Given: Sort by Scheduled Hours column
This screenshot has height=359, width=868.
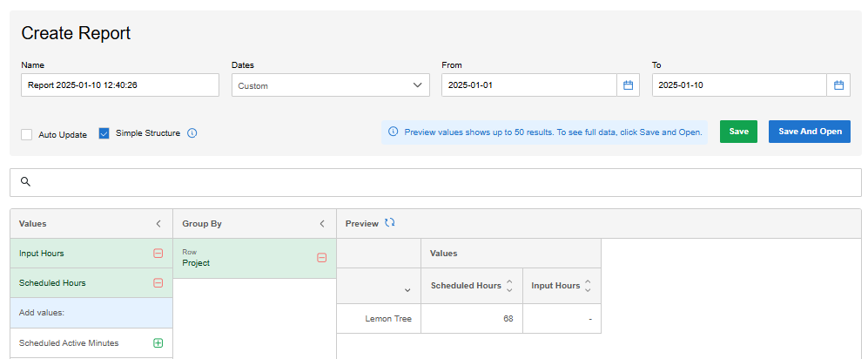Looking at the screenshot, I should (x=509, y=286).
